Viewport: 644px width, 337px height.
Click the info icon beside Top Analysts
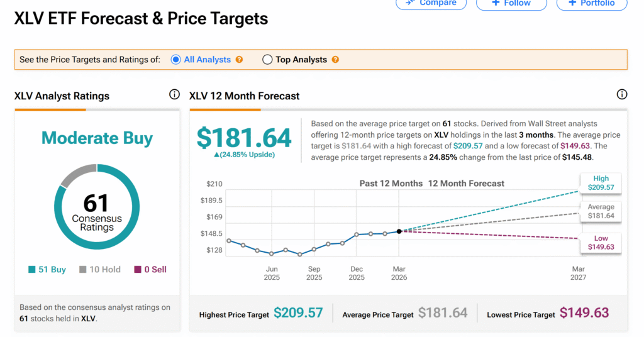click(335, 60)
